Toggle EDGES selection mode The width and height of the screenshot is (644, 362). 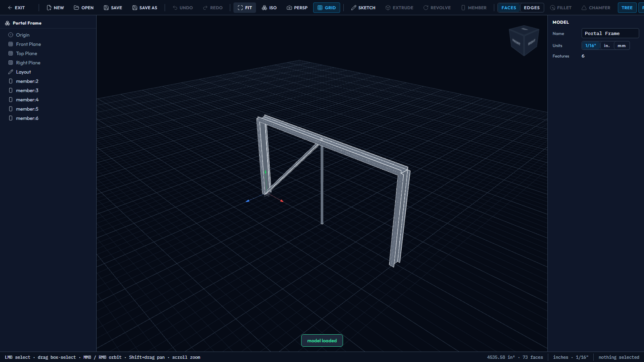point(532,8)
